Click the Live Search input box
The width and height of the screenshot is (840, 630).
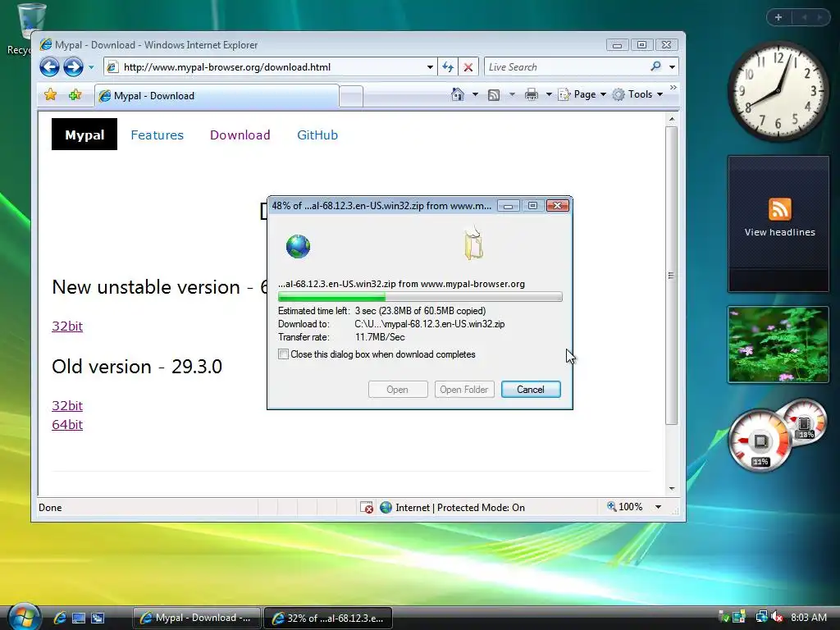[565, 67]
